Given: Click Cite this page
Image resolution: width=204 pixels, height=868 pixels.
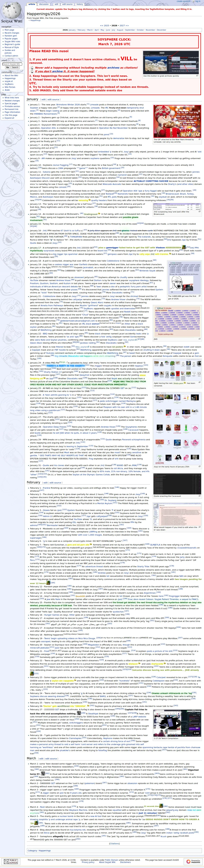Looking at the screenshot, I should click(11, 115).
